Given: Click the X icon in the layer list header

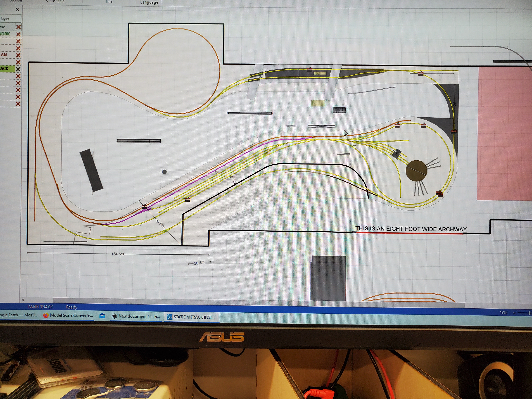Looking at the screenshot, I should tap(18, 27).
